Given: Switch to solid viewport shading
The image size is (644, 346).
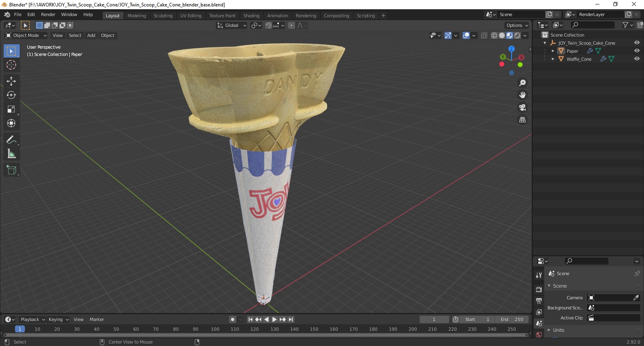Looking at the screenshot, I should [x=502, y=35].
